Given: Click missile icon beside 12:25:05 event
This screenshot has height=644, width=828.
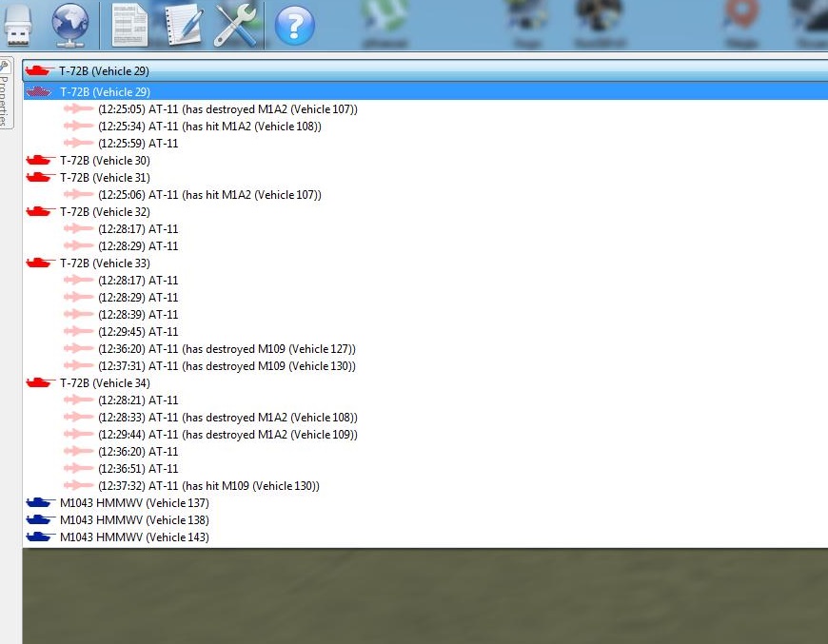Looking at the screenshot, I should click(78, 108).
